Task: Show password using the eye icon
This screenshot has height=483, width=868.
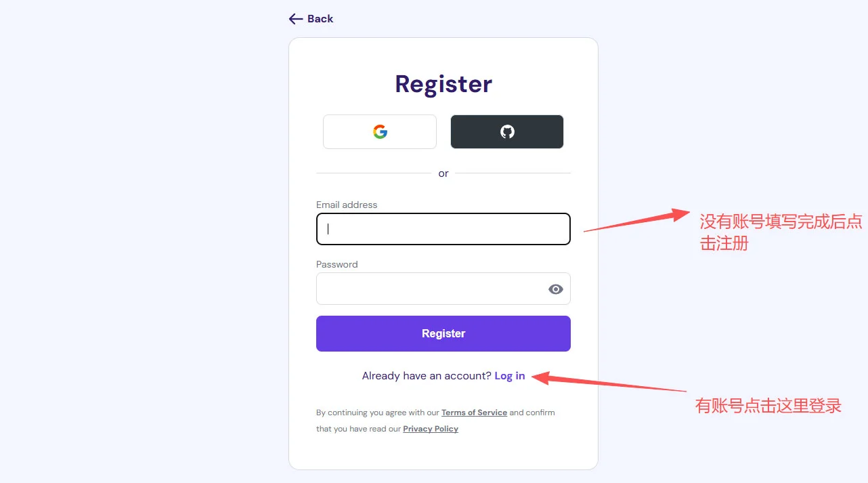Action: tap(556, 289)
